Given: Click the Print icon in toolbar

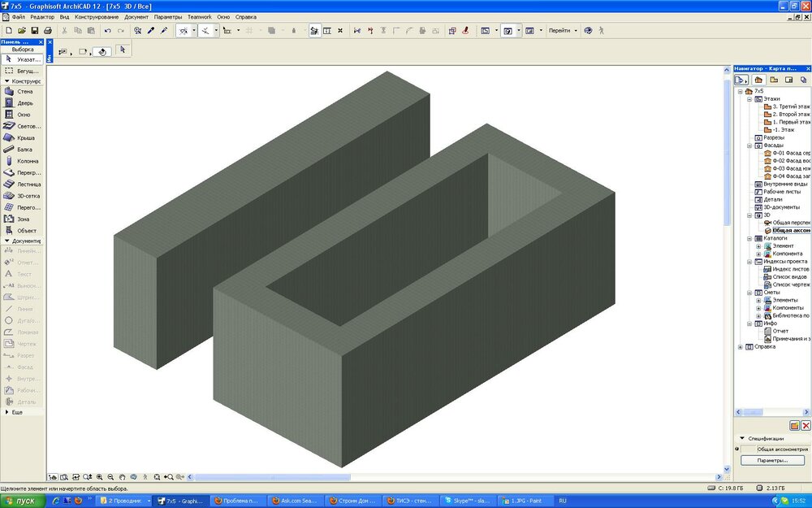Looking at the screenshot, I should click(x=48, y=31).
